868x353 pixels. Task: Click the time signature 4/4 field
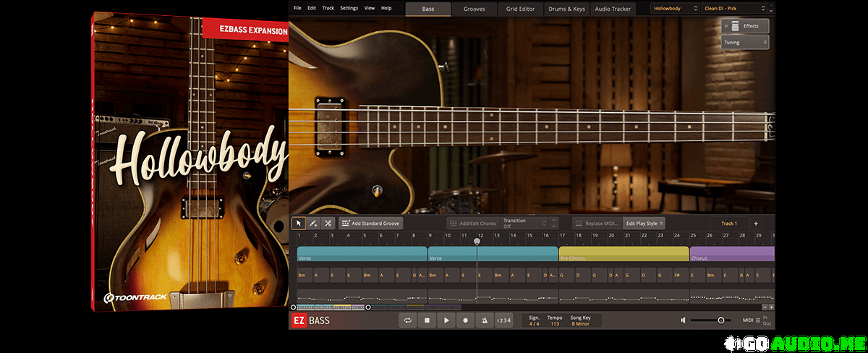(x=534, y=320)
